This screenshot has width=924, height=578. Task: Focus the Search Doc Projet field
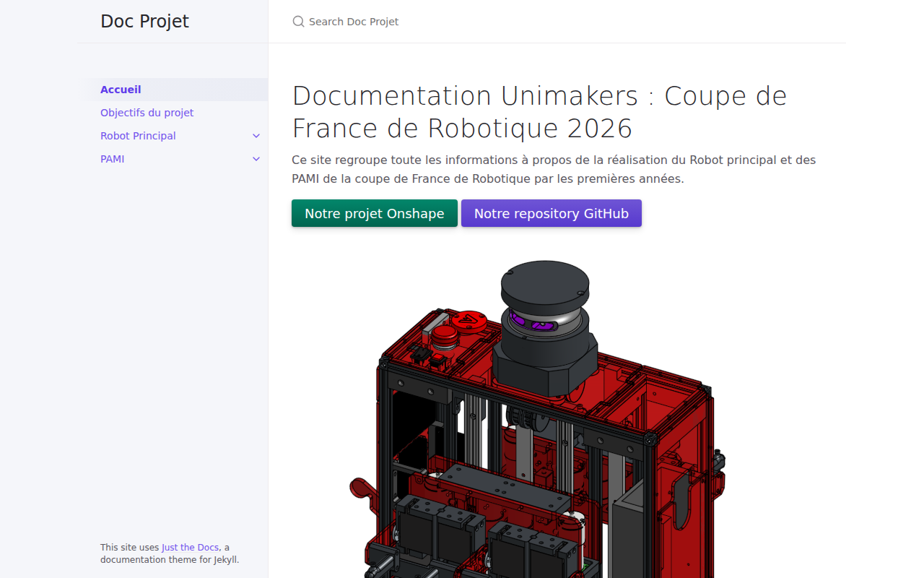[x=557, y=22]
